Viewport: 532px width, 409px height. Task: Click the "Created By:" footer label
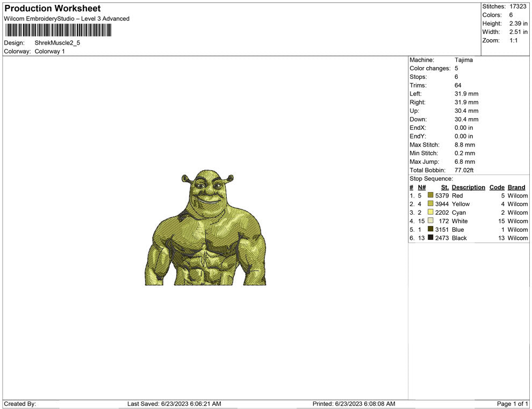pyautogui.click(x=20, y=404)
